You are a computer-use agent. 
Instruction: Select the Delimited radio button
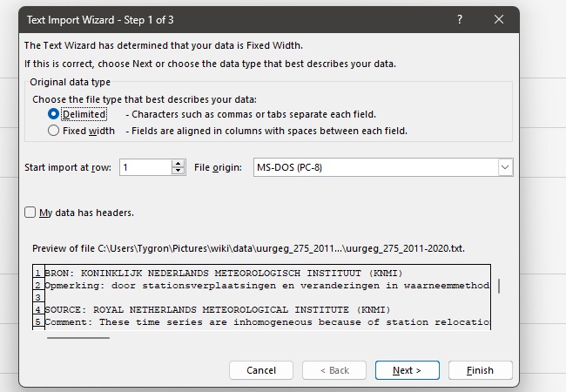pos(54,114)
